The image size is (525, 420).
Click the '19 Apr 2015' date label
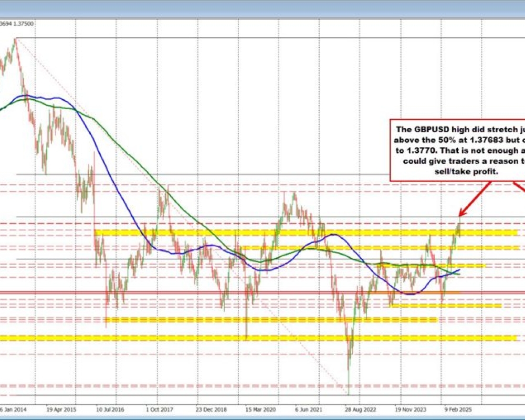click(61, 409)
